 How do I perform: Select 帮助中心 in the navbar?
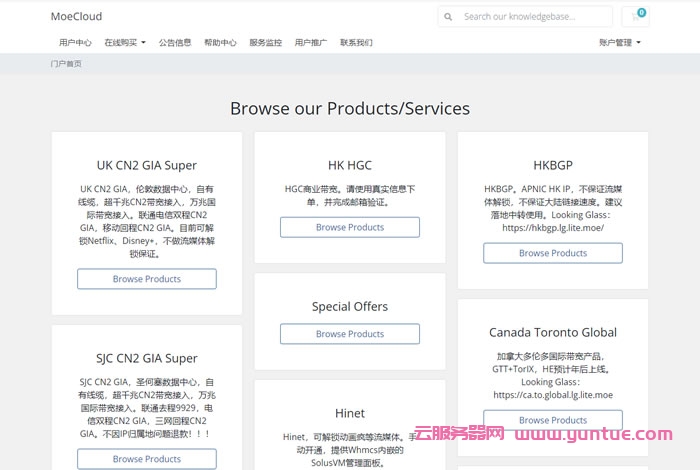pos(220,43)
